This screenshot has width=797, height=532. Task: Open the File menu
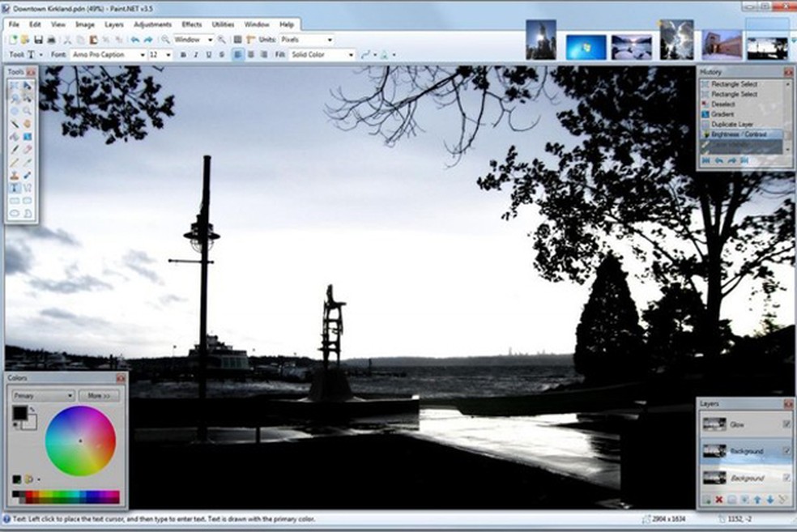coord(14,24)
